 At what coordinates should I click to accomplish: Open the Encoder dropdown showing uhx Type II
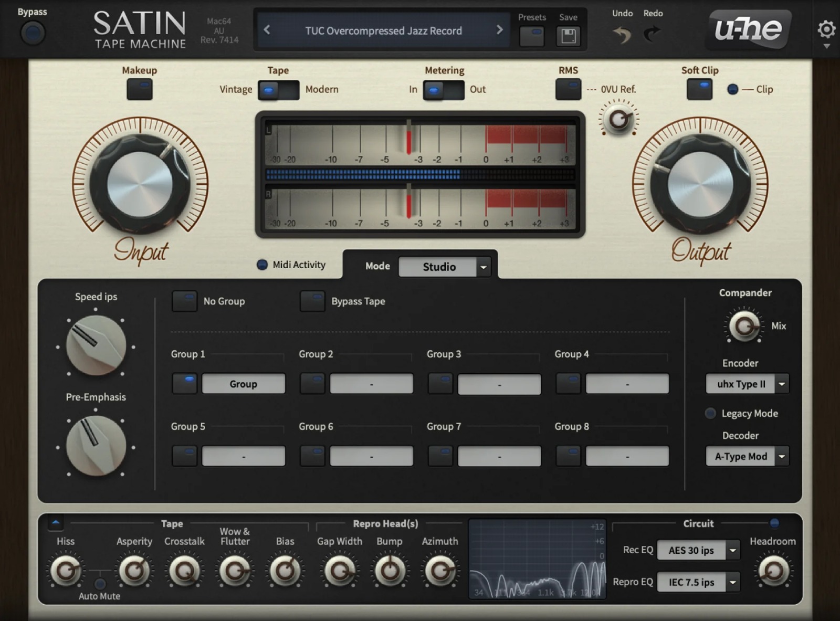tap(747, 384)
